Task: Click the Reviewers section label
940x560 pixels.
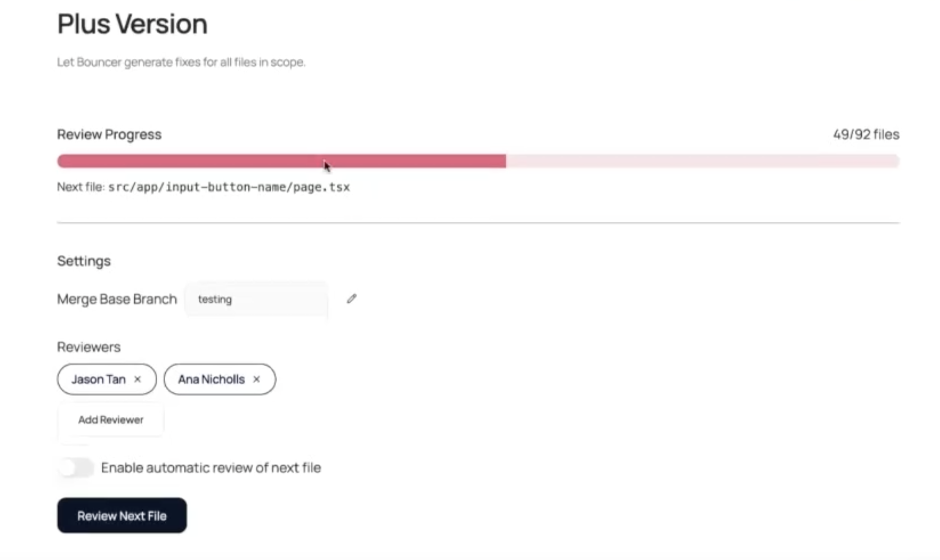Action: (89, 347)
